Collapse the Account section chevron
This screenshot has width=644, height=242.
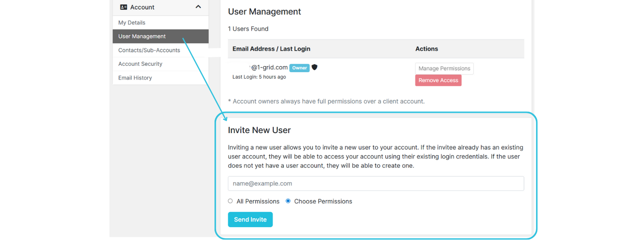(x=198, y=7)
